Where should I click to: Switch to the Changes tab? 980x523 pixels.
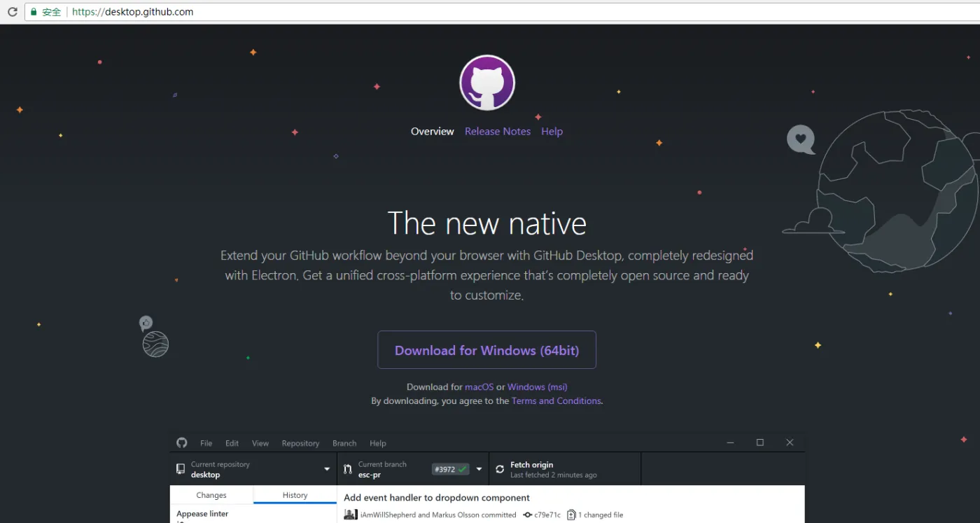coord(211,495)
